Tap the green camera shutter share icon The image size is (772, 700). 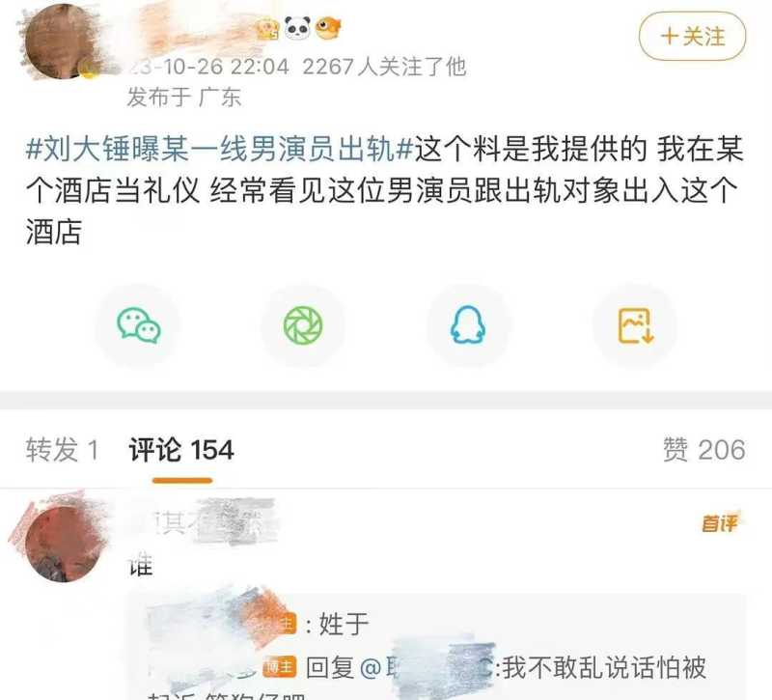point(303,325)
